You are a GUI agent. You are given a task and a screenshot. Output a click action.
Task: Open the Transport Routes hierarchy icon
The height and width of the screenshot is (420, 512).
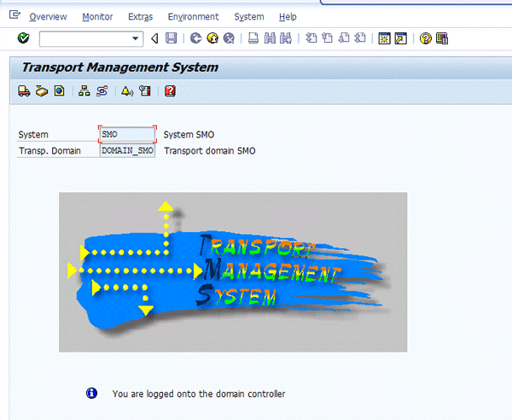[x=84, y=90]
